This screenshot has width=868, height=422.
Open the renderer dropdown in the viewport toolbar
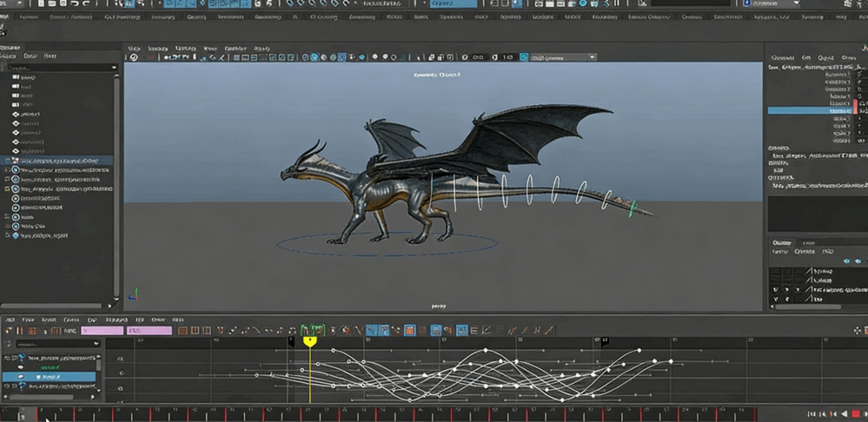point(592,57)
